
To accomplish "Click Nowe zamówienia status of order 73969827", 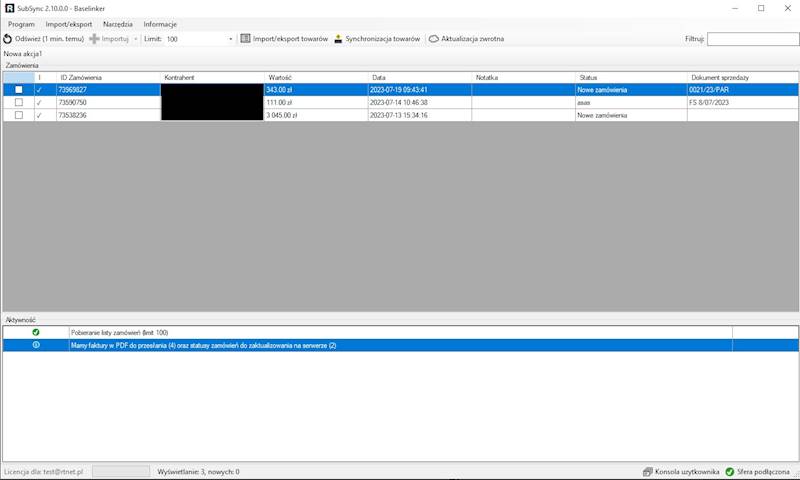I will click(631, 90).
